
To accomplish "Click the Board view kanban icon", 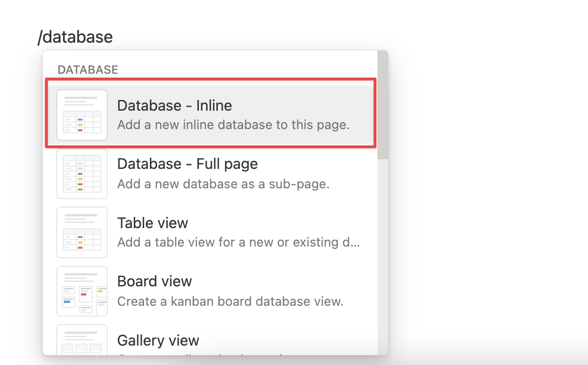I will click(82, 291).
